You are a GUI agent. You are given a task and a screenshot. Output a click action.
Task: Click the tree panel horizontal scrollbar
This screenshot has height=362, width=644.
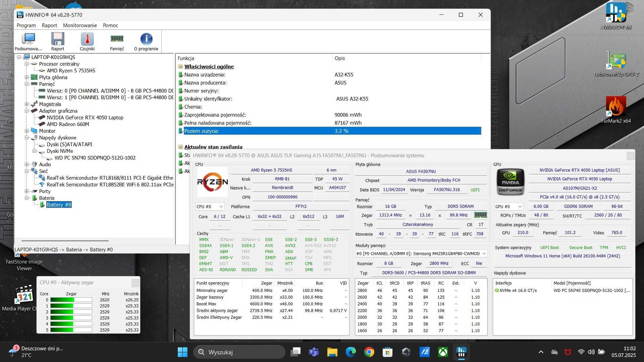pos(65,241)
